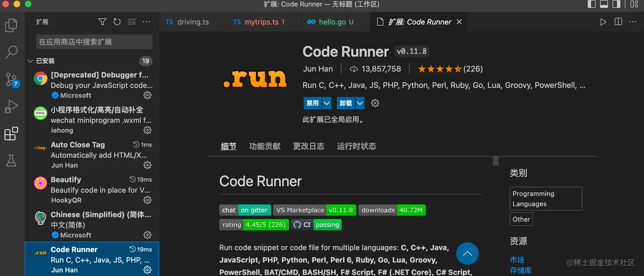Open the Explorer view in activity bar
644x276 pixels.
coord(11,26)
